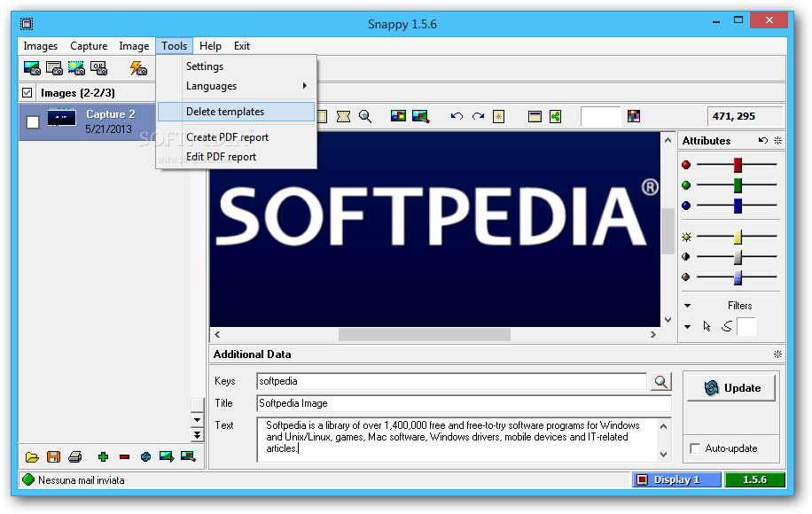The image size is (812, 514).
Task: Close the open Tools menu
Action: coord(174,46)
